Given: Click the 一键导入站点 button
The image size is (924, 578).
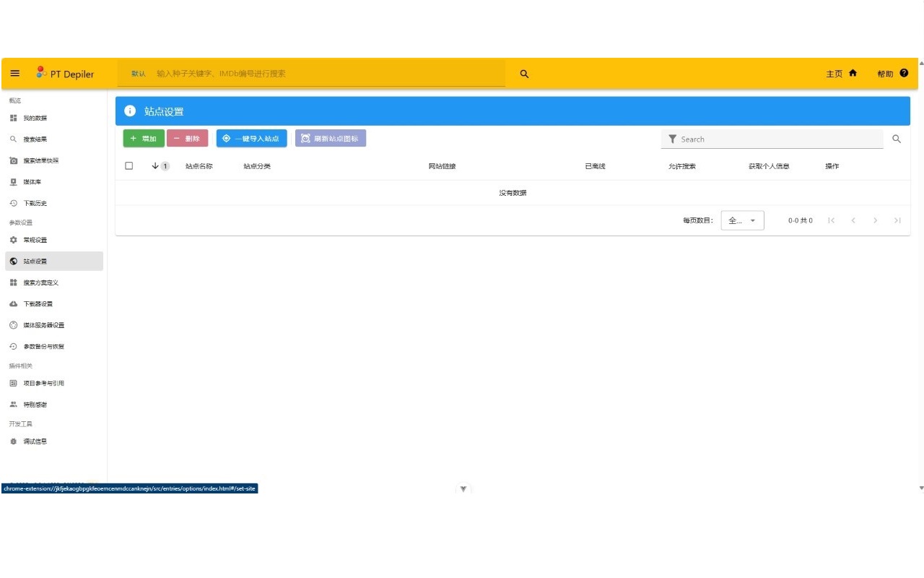Looking at the screenshot, I should [x=252, y=138].
